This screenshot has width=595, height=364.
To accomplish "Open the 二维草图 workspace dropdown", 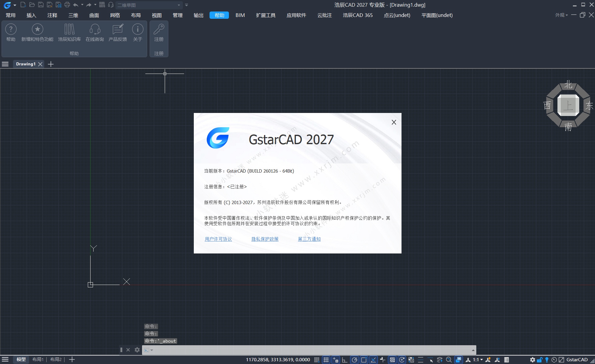I will coord(179,5).
